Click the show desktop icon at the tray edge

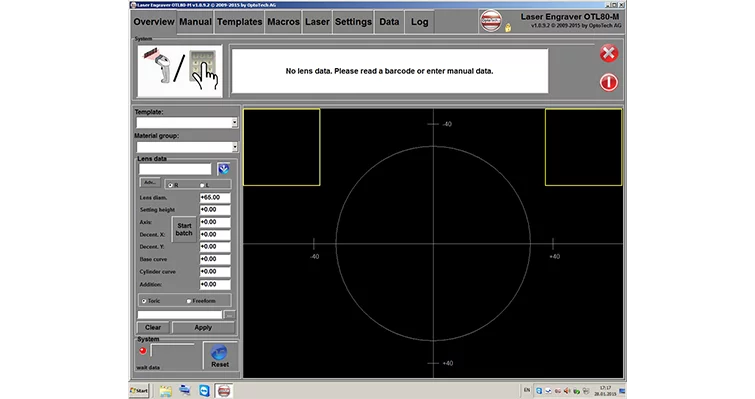click(622, 391)
